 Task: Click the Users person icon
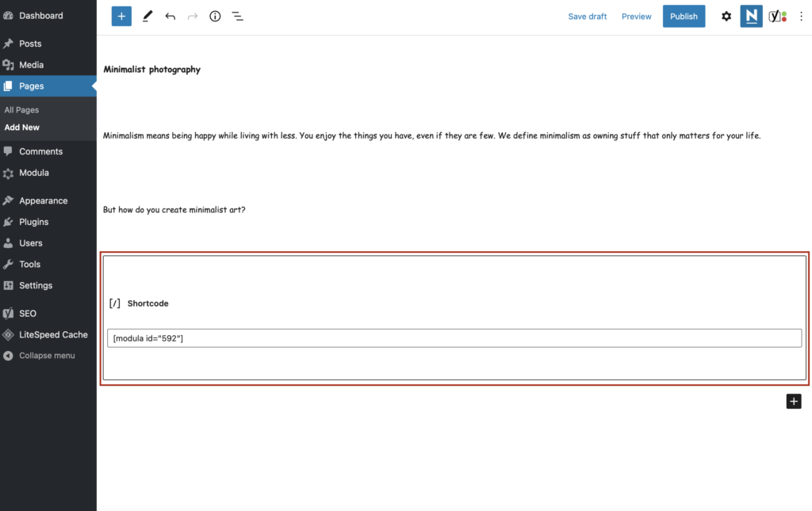(8, 243)
